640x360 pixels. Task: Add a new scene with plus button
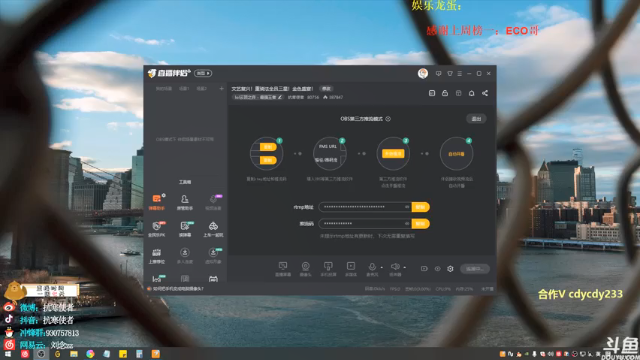tap(221, 89)
